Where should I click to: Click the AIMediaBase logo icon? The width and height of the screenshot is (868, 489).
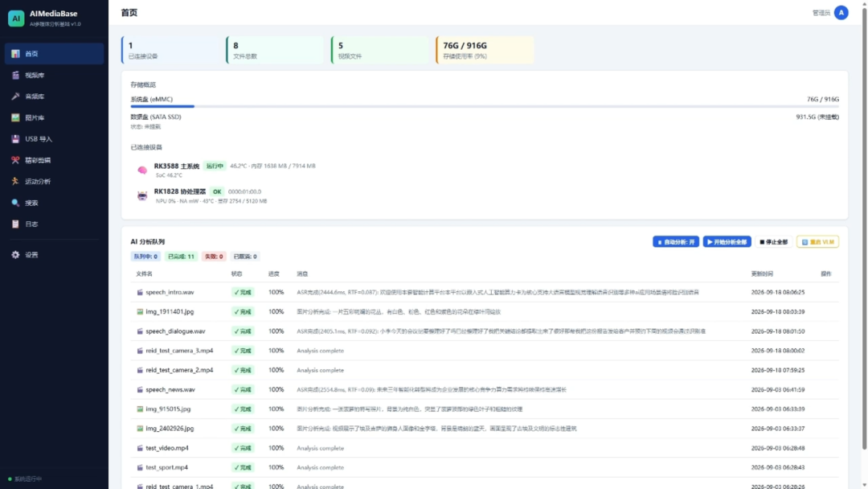[16, 18]
